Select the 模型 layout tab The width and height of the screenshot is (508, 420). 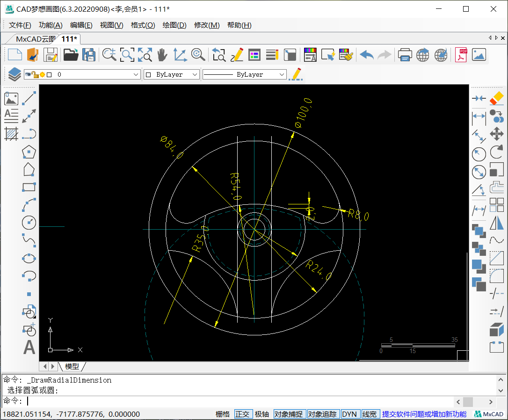(72, 366)
